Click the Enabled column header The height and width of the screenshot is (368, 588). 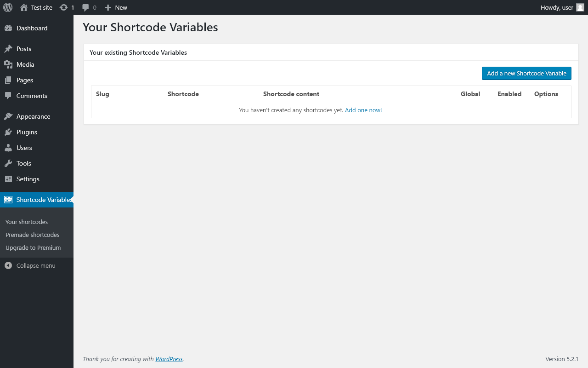509,94
